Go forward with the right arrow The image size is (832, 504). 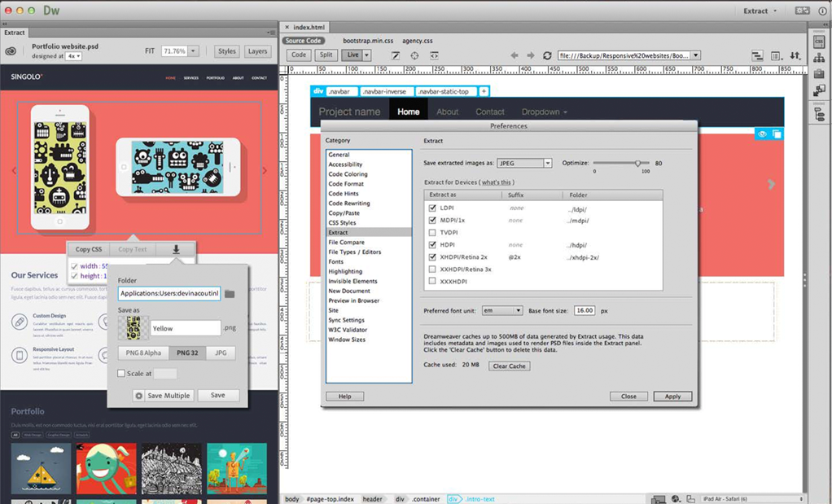530,55
